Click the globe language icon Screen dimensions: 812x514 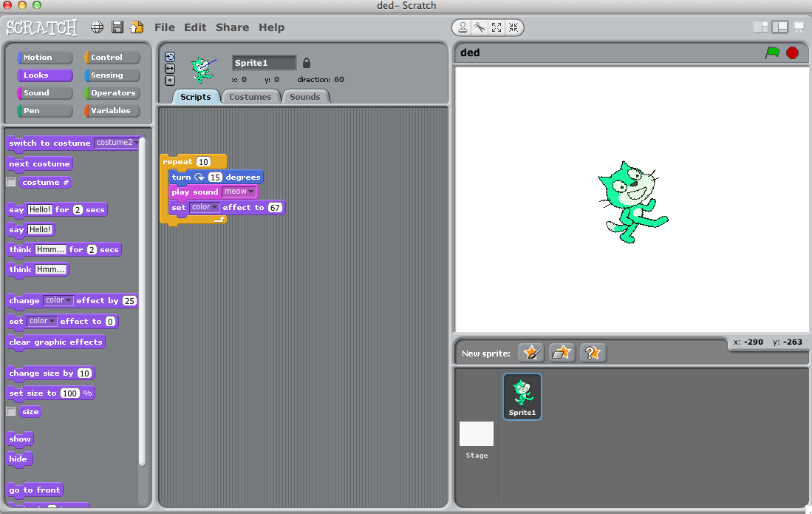click(97, 27)
